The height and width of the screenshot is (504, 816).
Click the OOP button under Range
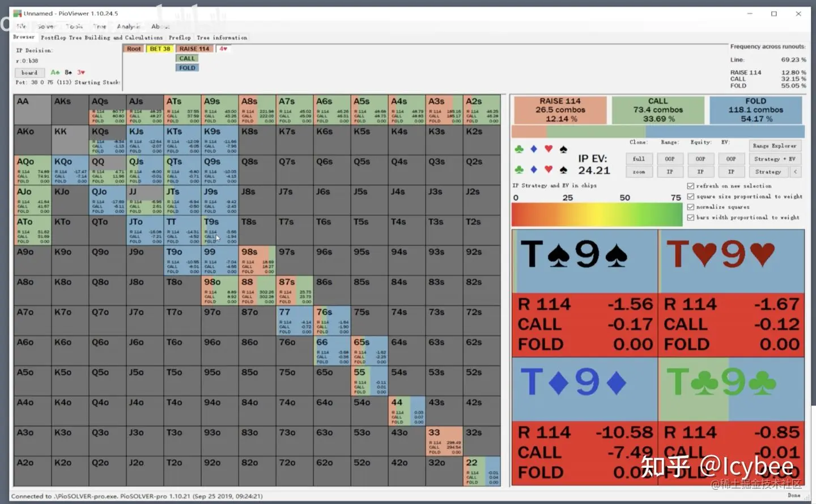pos(670,159)
